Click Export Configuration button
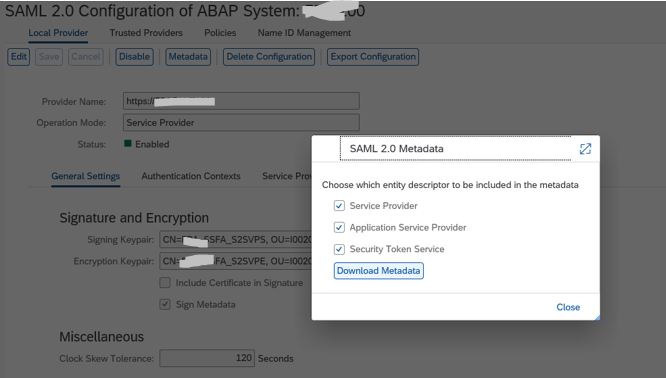 373,57
